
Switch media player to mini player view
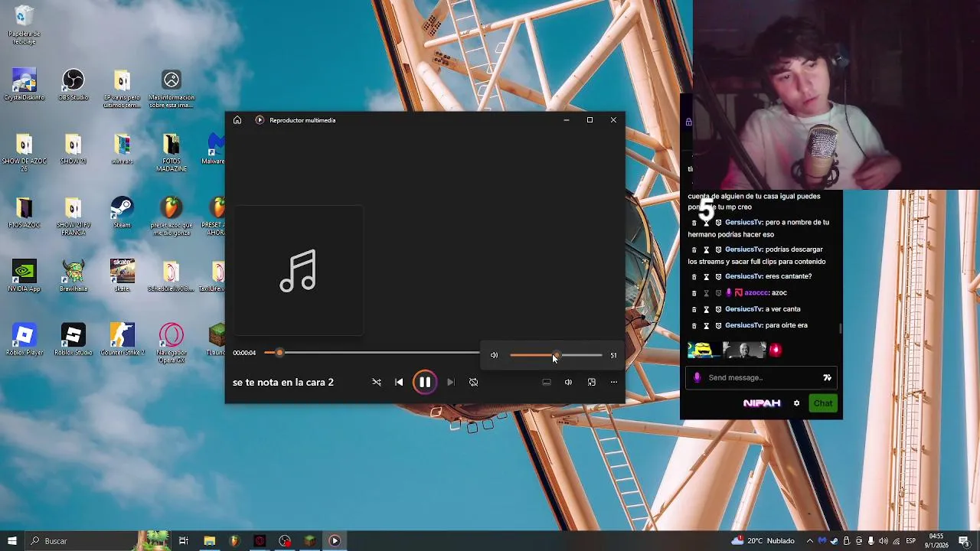(591, 382)
